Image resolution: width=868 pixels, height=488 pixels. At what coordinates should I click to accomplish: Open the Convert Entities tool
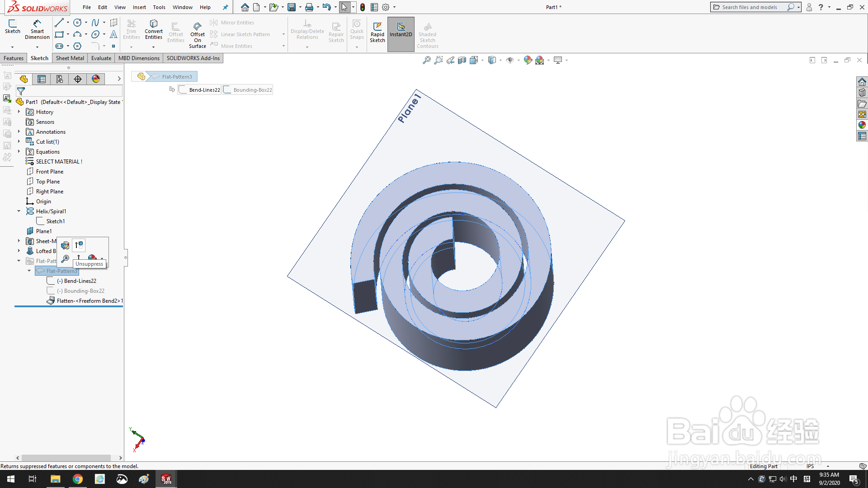tap(153, 30)
